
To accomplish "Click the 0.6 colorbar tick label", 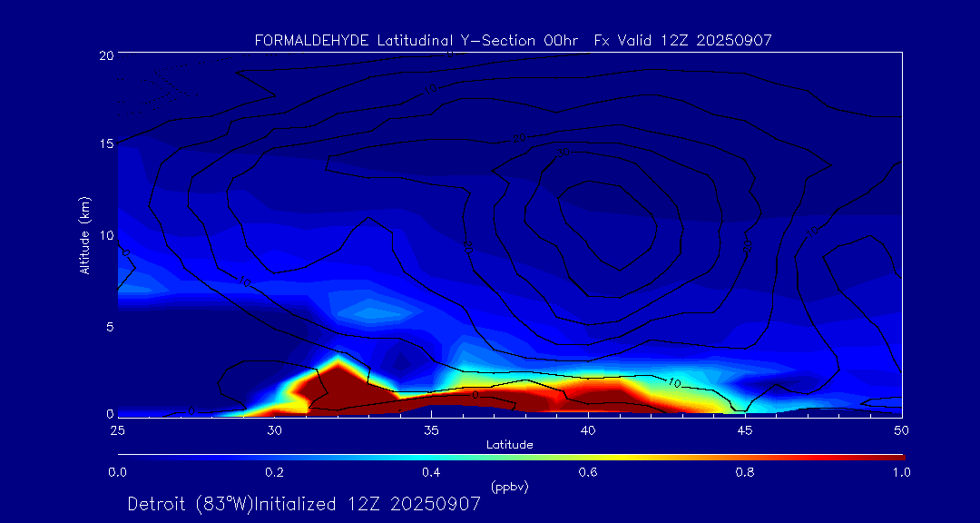I will click(x=588, y=472).
